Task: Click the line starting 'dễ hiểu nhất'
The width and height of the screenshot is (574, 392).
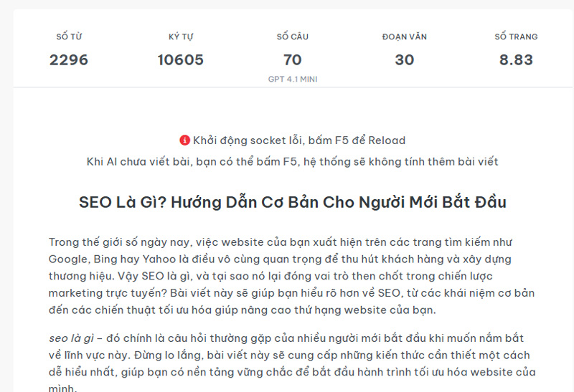Action: tap(291, 372)
